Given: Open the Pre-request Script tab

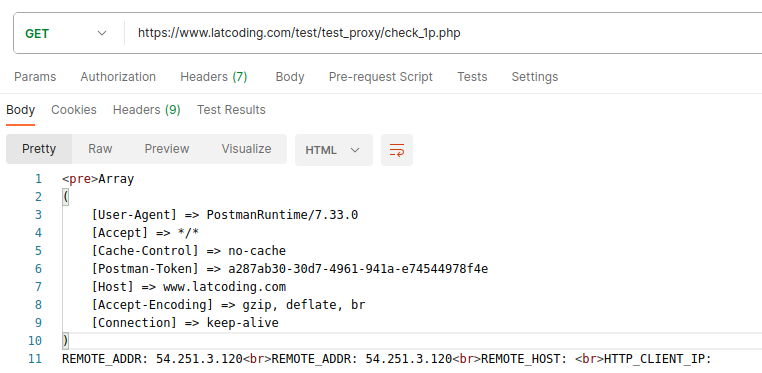Looking at the screenshot, I should pos(381,77).
